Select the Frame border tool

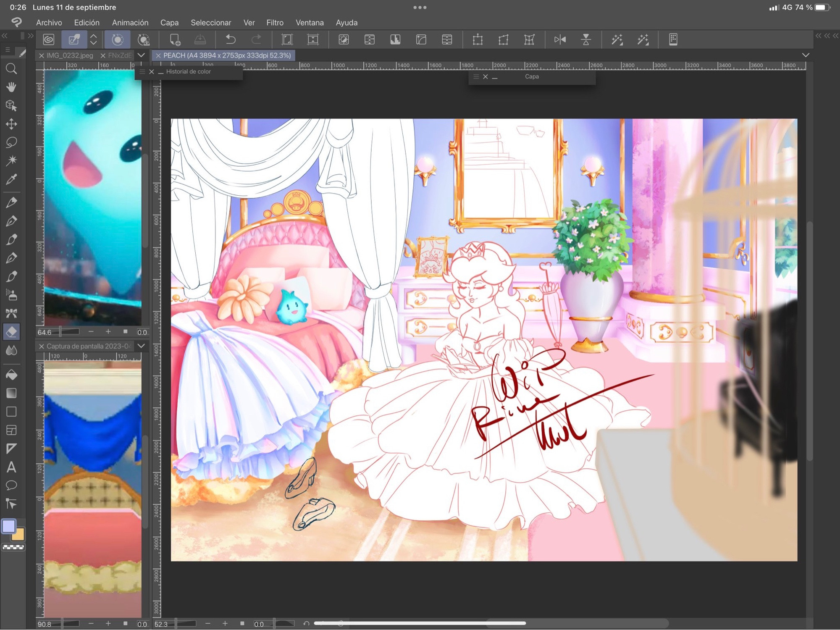click(x=11, y=430)
